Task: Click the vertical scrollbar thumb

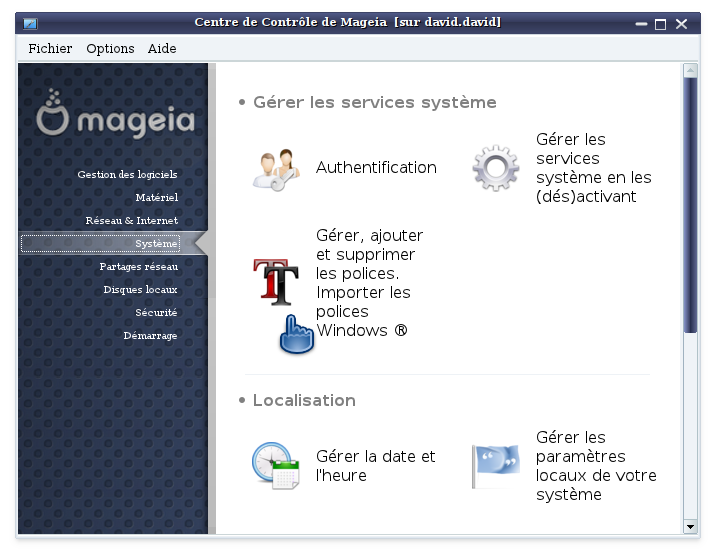Action: pos(690,205)
